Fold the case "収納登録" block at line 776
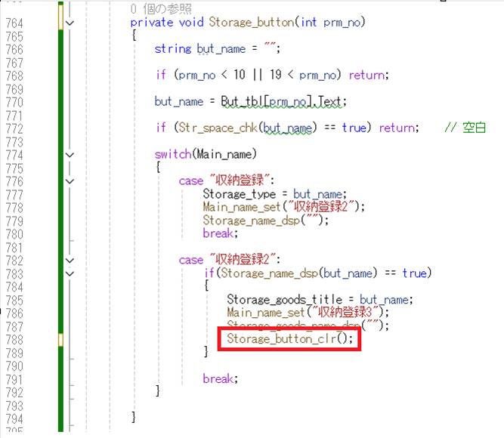Image resolution: width=504 pixels, height=438 pixels. pyautogui.click(x=70, y=180)
